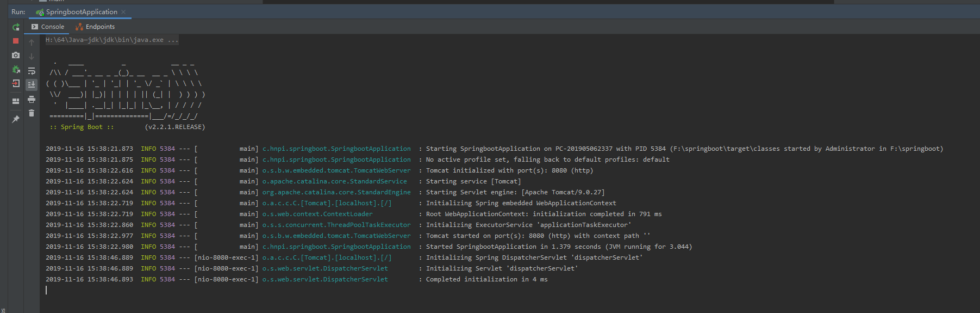Click the Print console output icon
This screenshot has width=980, height=313.
pos(32,99)
